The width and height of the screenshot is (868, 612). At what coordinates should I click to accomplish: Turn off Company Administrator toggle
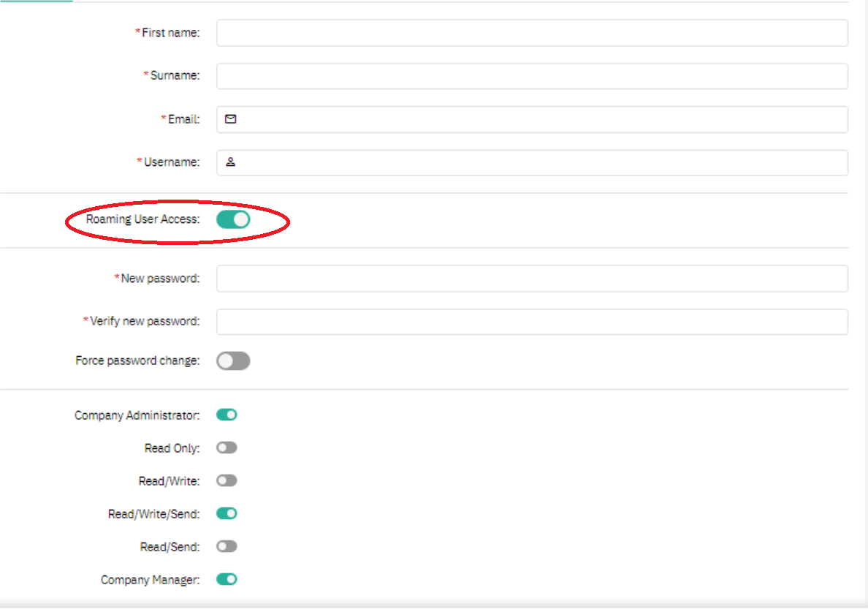pos(227,415)
